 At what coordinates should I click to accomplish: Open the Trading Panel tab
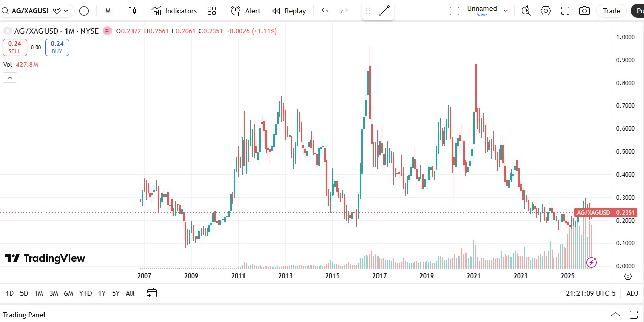coord(24,315)
